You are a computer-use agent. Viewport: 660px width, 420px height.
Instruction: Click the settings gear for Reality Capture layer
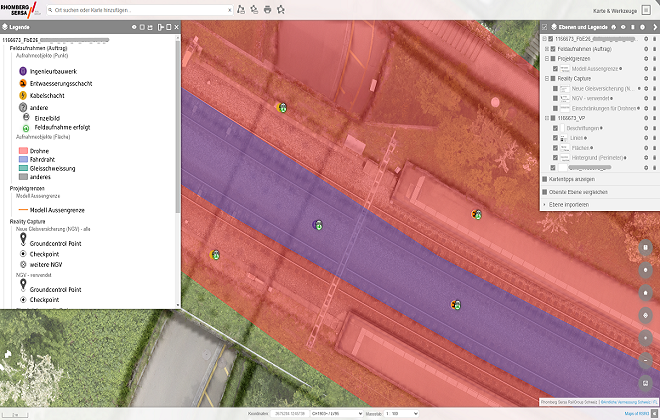pos(645,78)
